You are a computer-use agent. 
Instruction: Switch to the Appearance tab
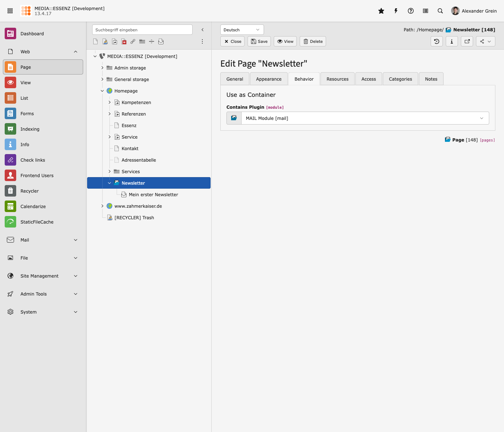pyautogui.click(x=269, y=79)
